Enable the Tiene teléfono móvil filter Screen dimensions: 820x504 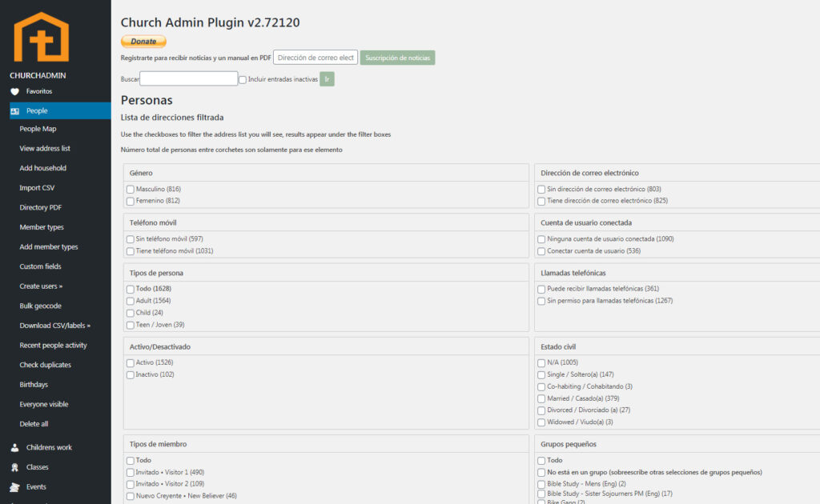(x=130, y=251)
